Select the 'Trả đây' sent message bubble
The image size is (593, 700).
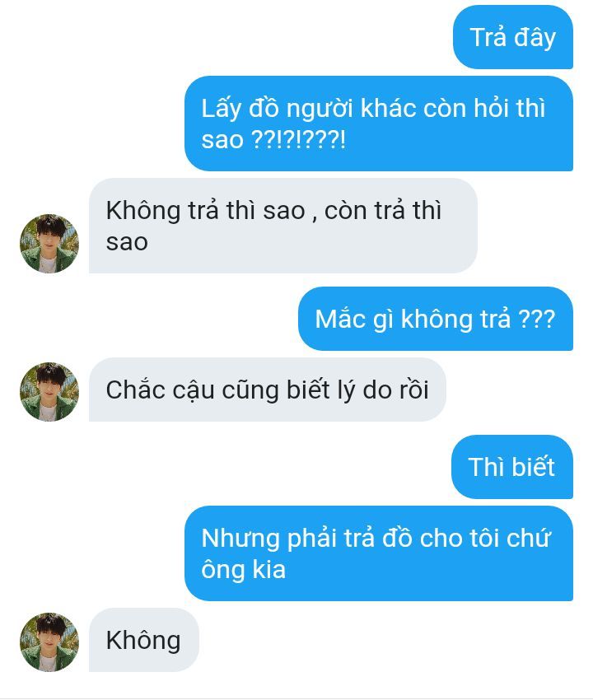513,37
